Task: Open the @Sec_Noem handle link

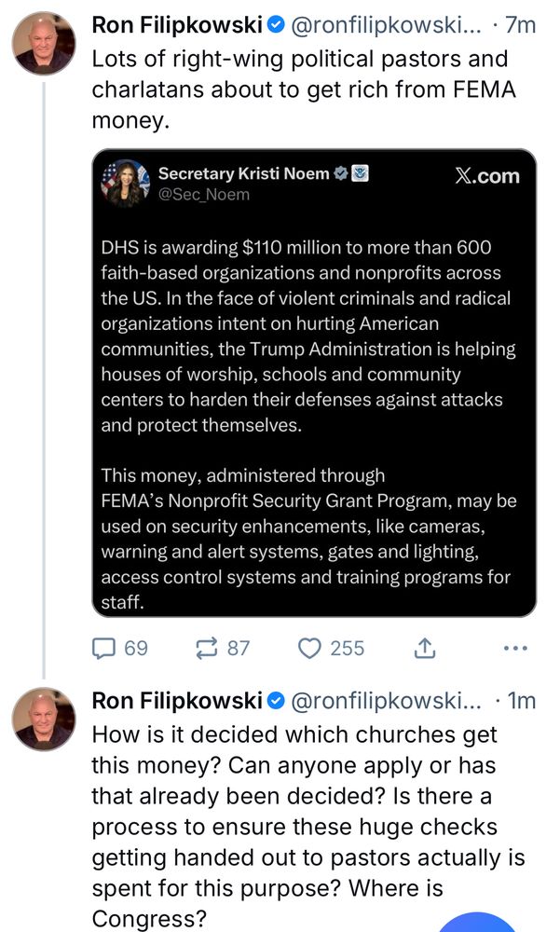Action: pos(204,195)
